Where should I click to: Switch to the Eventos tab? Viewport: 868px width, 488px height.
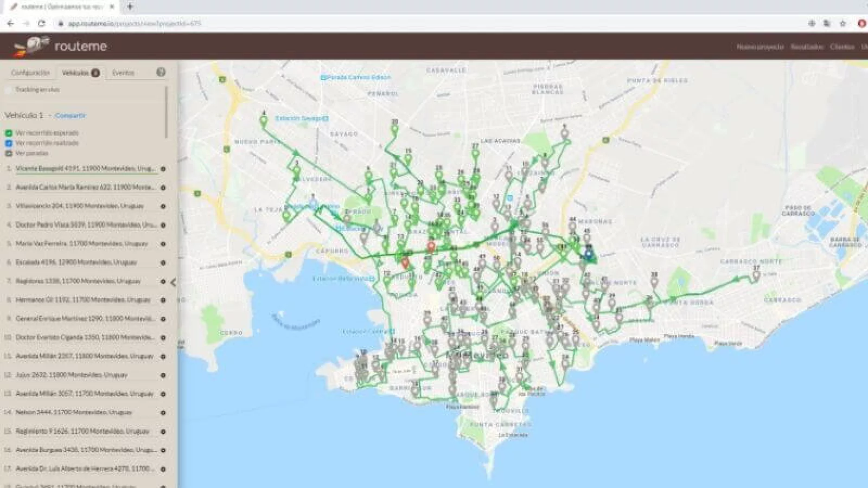click(x=123, y=73)
